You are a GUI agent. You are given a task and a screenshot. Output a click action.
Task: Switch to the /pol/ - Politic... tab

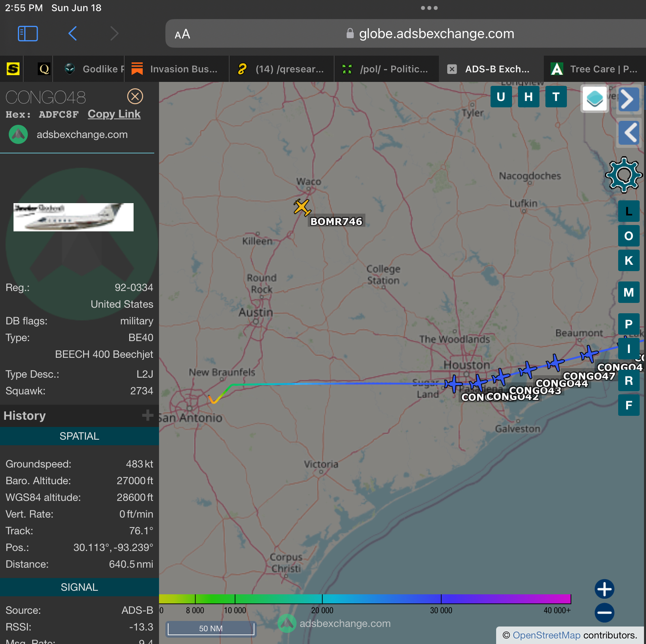(x=386, y=69)
